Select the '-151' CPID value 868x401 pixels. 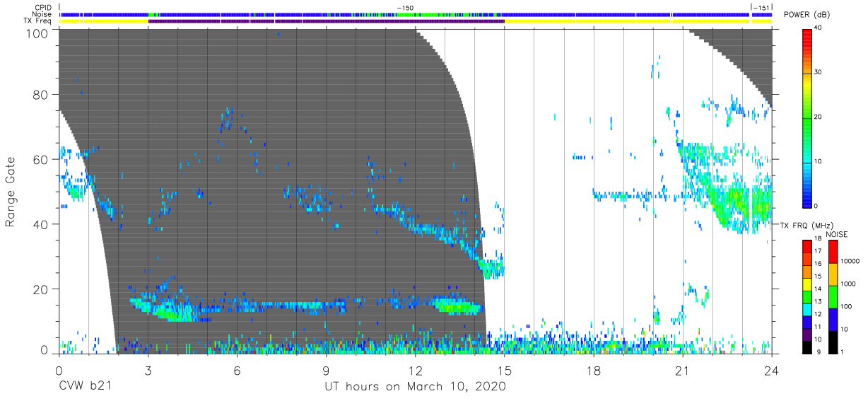point(762,8)
